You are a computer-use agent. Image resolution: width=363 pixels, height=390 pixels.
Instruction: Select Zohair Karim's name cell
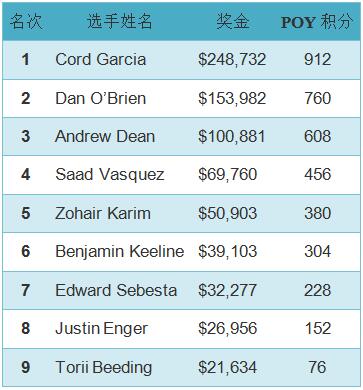pyautogui.click(x=103, y=213)
